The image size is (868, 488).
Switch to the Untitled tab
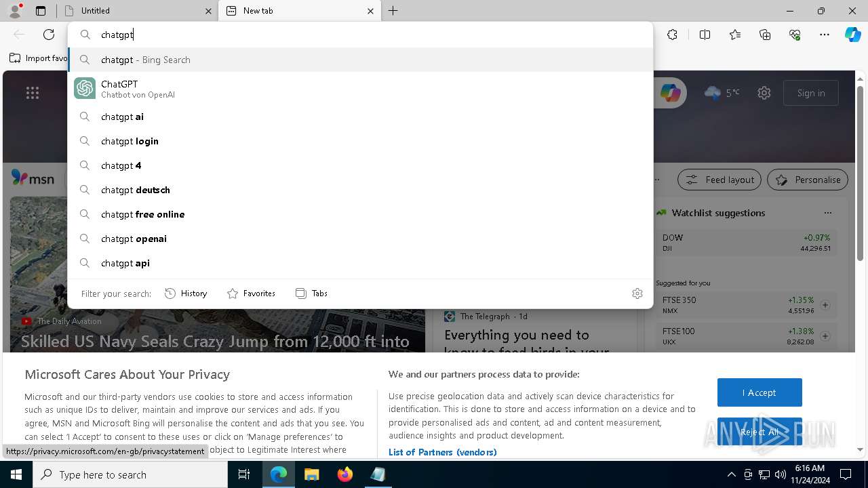138,11
